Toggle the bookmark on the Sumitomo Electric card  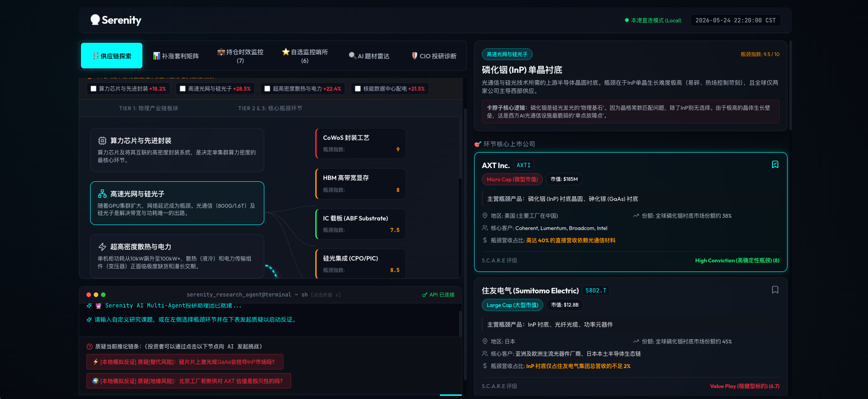[x=775, y=290]
